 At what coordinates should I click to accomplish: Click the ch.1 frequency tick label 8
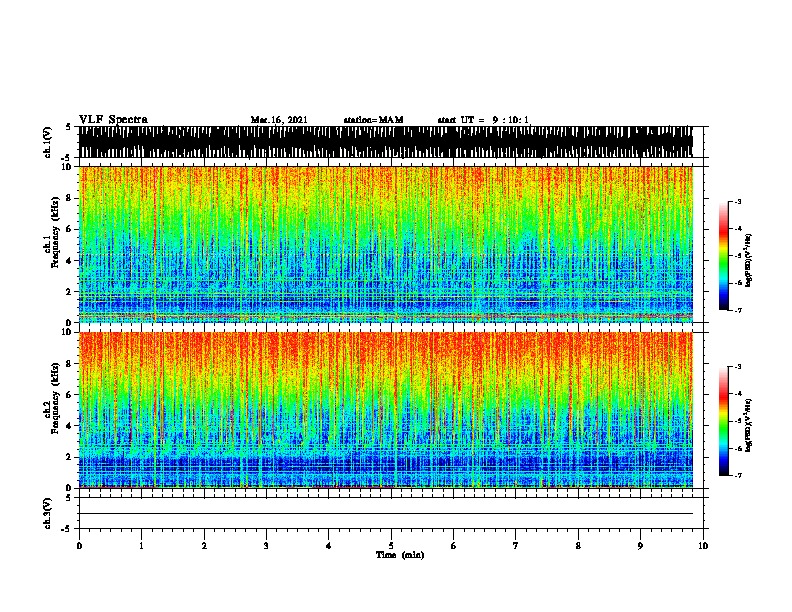click(70, 198)
